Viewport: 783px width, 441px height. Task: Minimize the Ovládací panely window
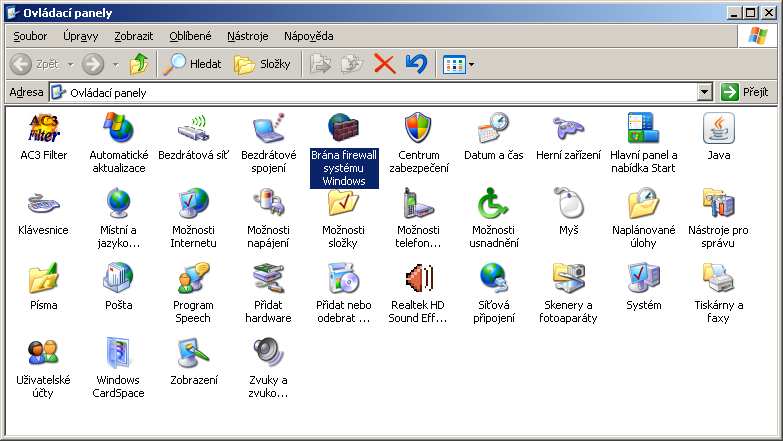point(734,12)
